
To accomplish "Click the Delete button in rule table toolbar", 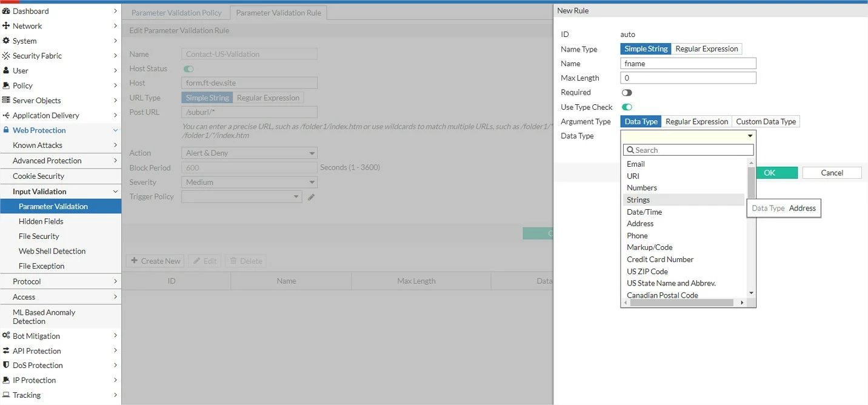I will point(245,261).
